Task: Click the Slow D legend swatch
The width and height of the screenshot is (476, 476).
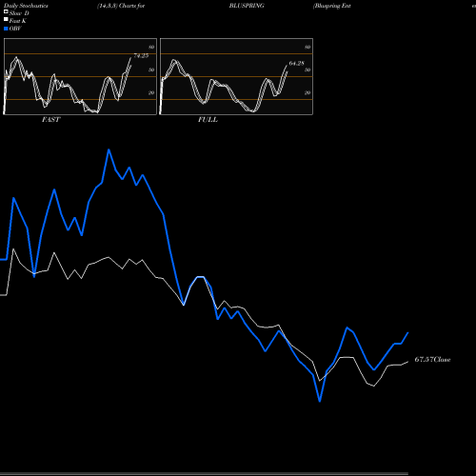Action: point(6,11)
